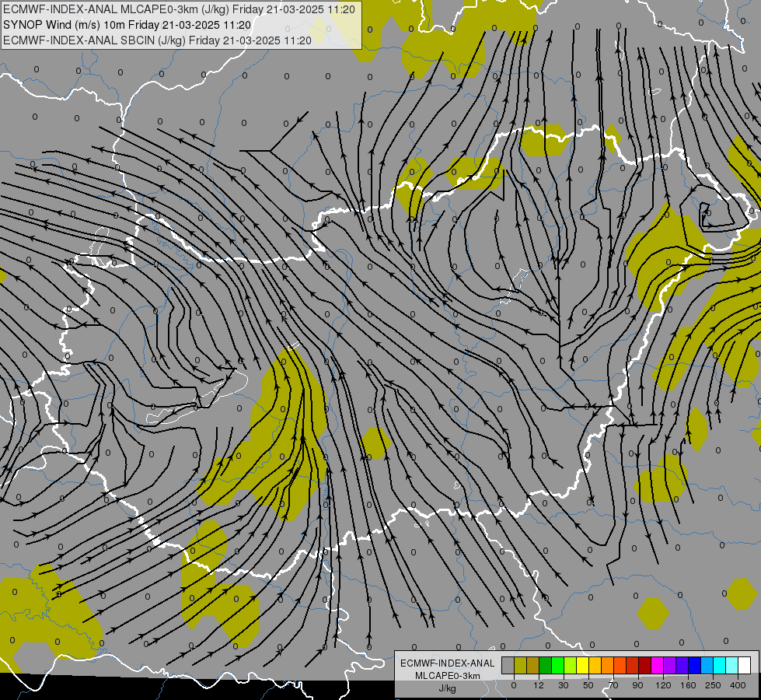
Task: Click the orange-red legend swatch after 70
Action: point(620,665)
